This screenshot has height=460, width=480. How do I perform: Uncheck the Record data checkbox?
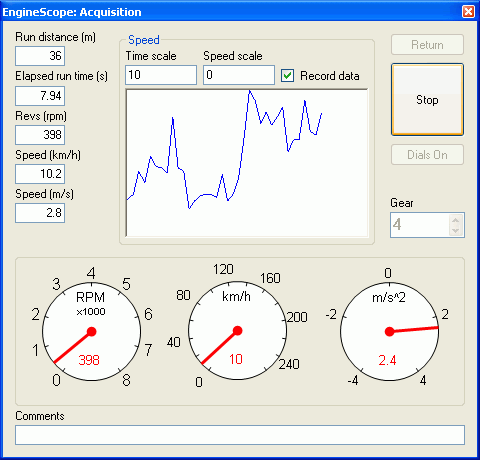(287, 76)
